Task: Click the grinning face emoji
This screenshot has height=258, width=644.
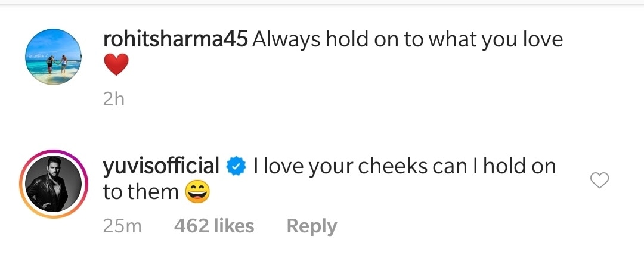Action: click(196, 192)
